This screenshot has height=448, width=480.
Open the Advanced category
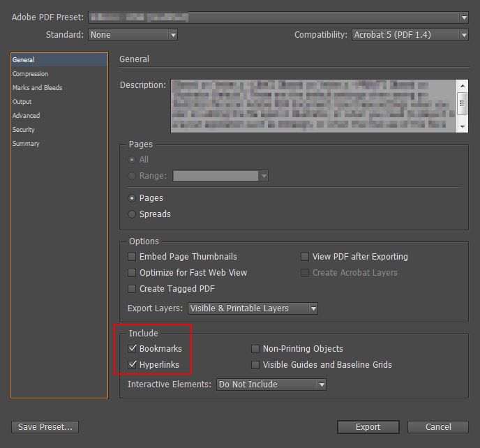tap(26, 115)
